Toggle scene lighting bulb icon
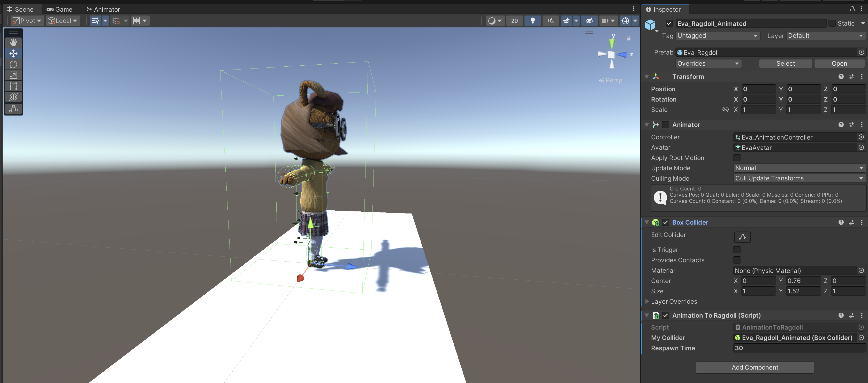This screenshot has height=383, width=868. (x=532, y=21)
